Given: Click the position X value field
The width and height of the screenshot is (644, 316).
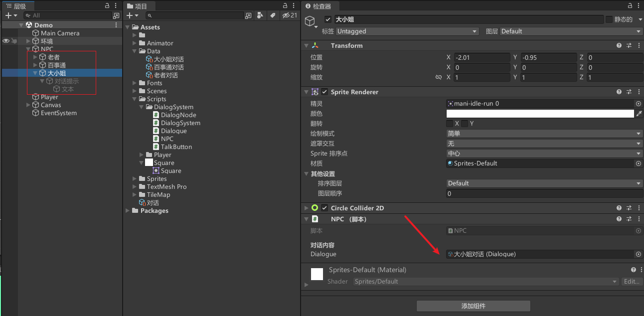Looking at the screenshot, I should pyautogui.click(x=482, y=57).
